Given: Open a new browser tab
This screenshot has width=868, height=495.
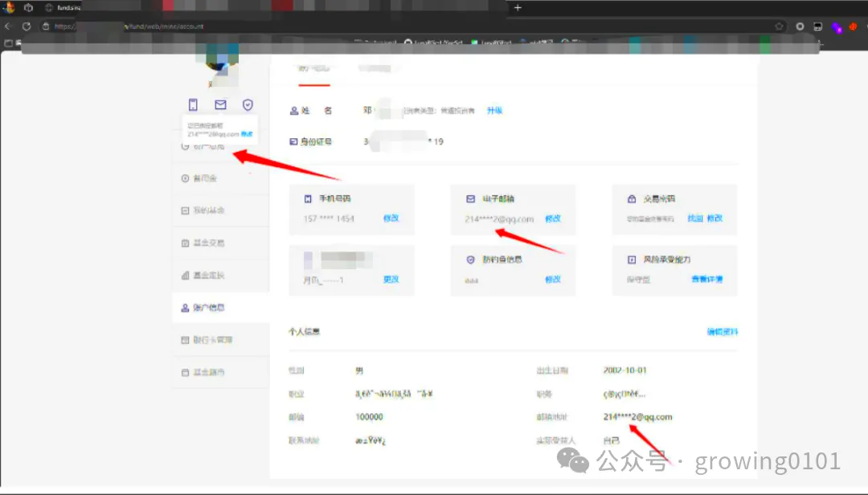Looking at the screenshot, I should [518, 8].
